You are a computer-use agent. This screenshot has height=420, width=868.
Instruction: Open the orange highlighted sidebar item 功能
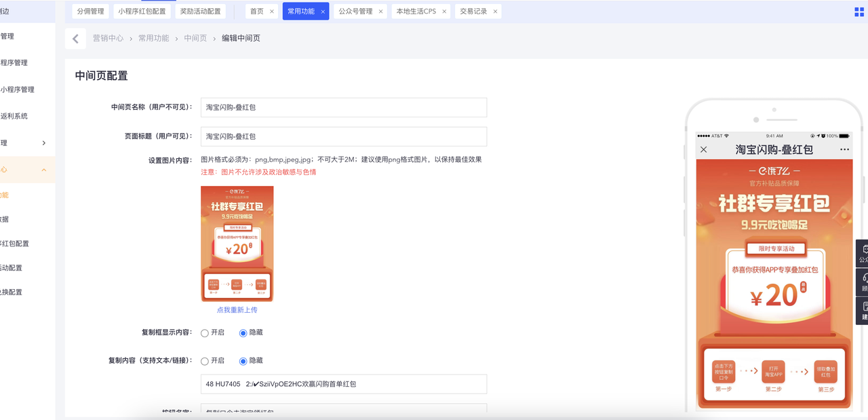5,195
